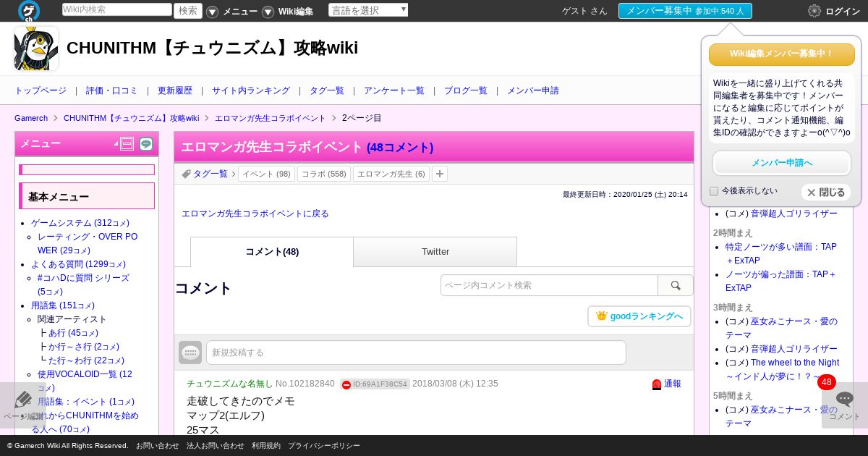
Task: Click the speech bubble icon in メニュー header
Action: click(x=146, y=144)
